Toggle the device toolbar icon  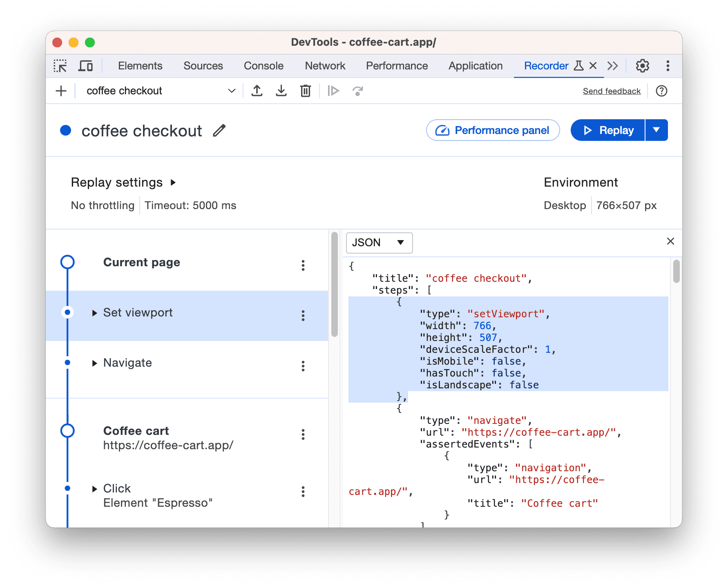click(85, 65)
